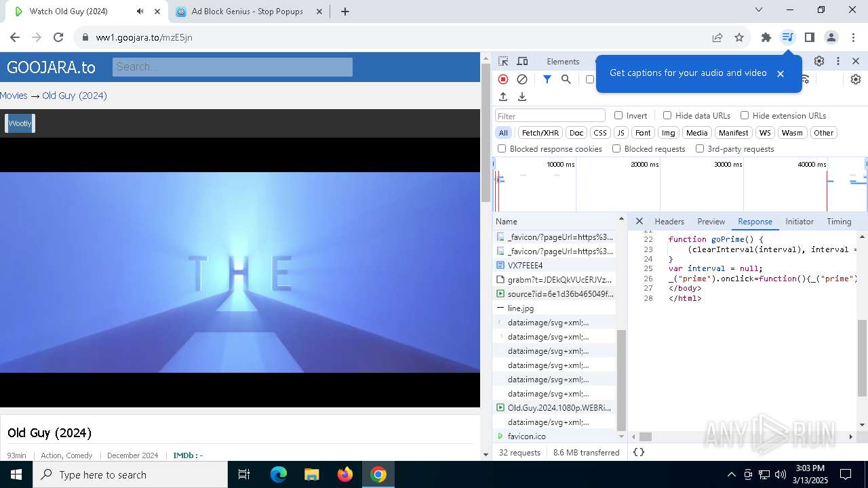Image resolution: width=868 pixels, height=488 pixels.
Task: Toggle browser side panel icon
Action: [x=809, y=37]
